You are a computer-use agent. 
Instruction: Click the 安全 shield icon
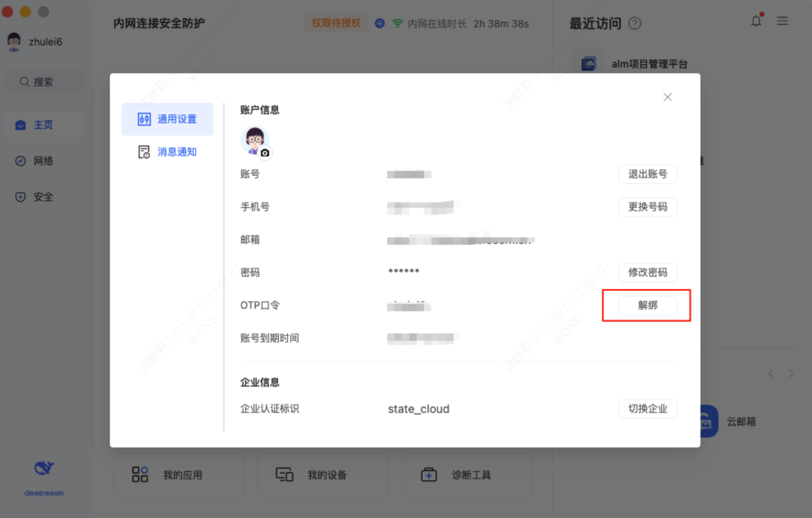pos(21,197)
